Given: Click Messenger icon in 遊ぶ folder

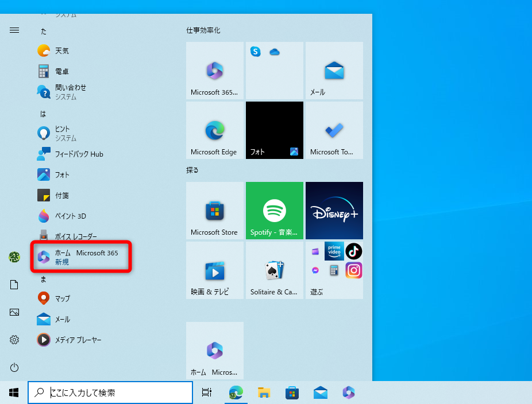Looking at the screenshot, I should coord(315,270).
